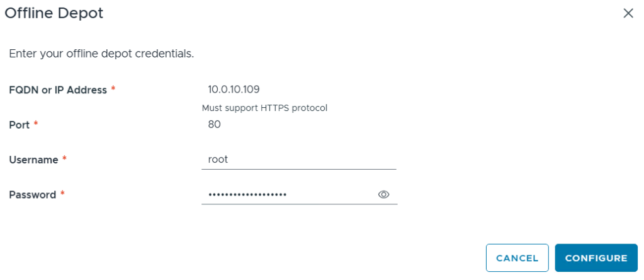Screen dimensions: 644x280
Task: Click the 'root' text in Username
Action: point(218,160)
